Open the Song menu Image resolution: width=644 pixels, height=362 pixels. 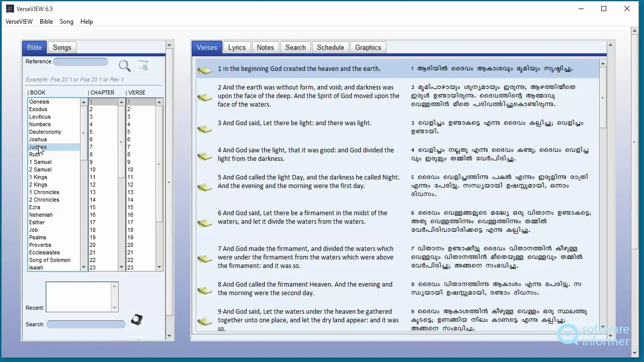[66, 22]
